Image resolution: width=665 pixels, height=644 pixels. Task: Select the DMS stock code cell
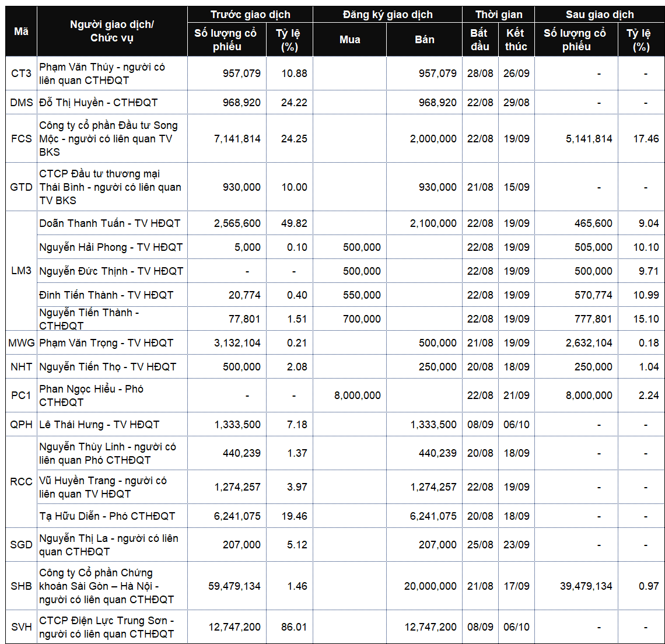tap(21, 102)
